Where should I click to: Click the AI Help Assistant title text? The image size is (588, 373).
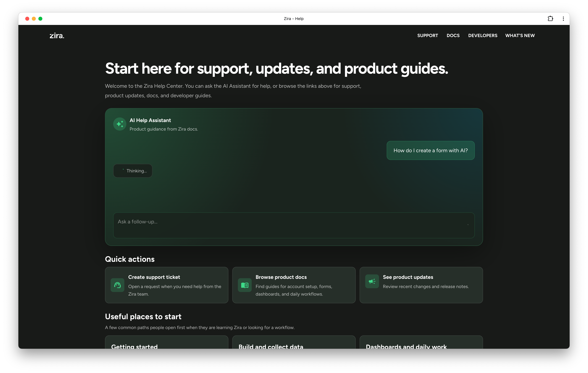[150, 120]
